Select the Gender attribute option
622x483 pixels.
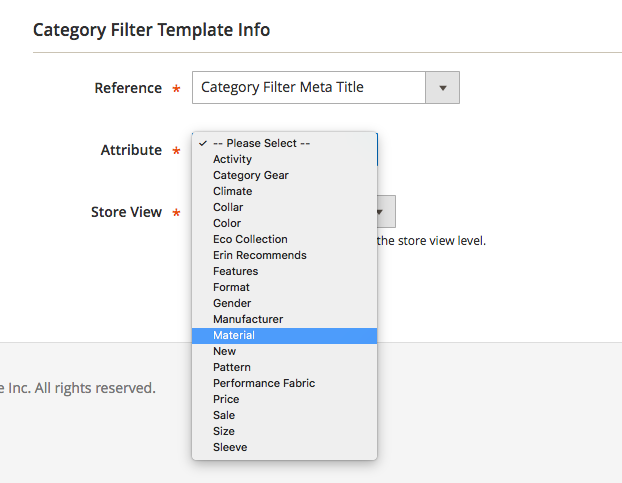click(232, 303)
